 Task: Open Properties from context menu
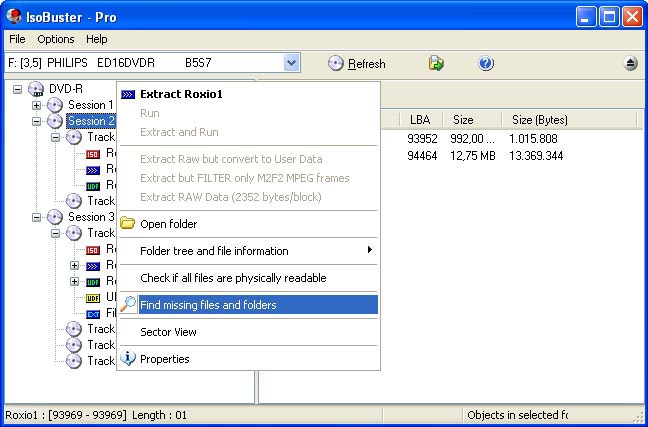248,359
